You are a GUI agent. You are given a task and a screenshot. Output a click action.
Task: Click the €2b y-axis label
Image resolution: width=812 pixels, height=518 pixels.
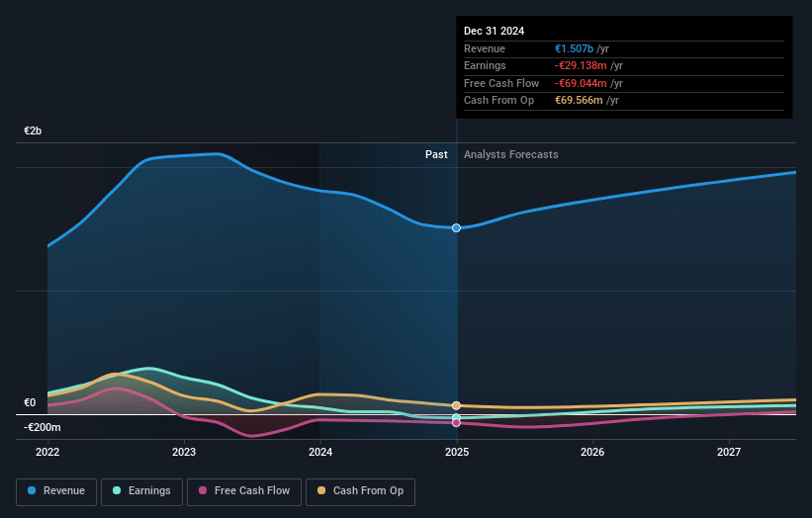(33, 130)
